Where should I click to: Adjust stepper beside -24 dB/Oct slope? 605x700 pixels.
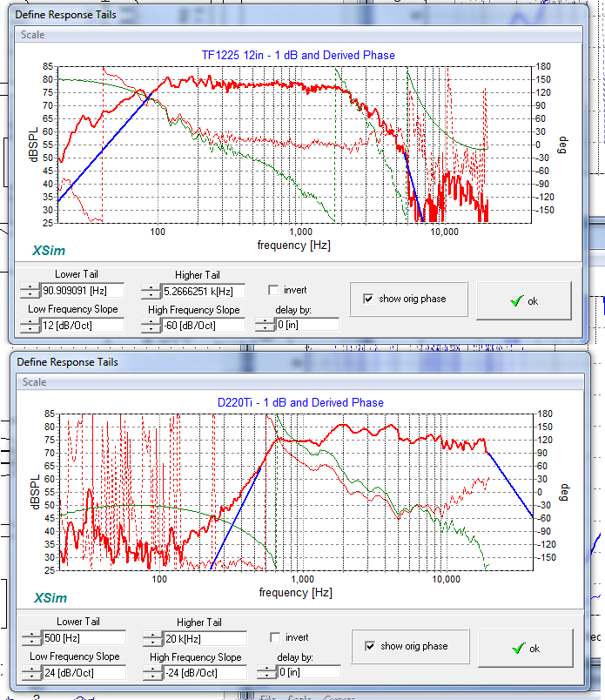point(152,673)
